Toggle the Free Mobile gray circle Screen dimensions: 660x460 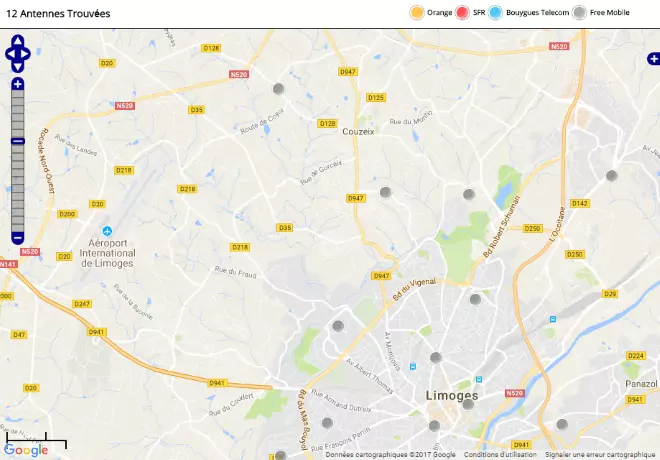[x=580, y=13]
